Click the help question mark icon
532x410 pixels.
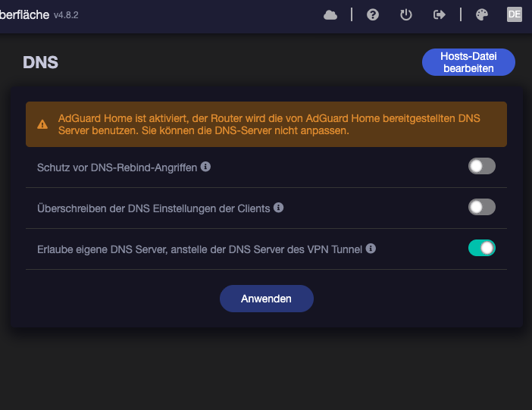(373, 14)
